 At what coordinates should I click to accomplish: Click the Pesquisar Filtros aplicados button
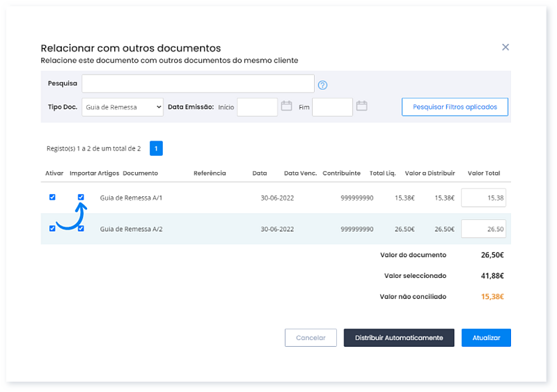pyautogui.click(x=455, y=107)
